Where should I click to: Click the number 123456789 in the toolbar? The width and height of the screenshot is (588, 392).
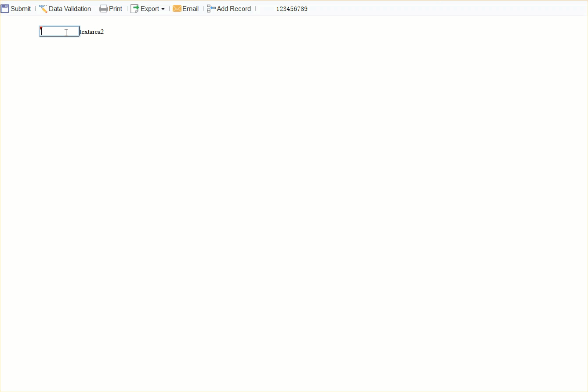291,8
